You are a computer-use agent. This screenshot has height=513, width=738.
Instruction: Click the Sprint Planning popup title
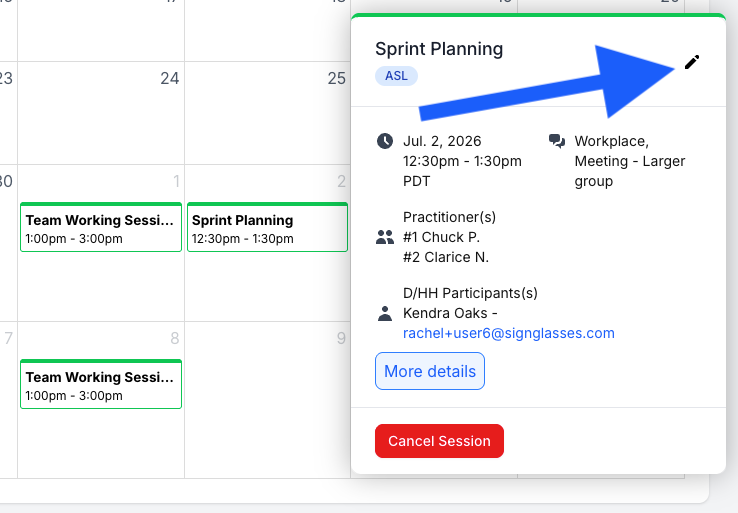coord(439,49)
